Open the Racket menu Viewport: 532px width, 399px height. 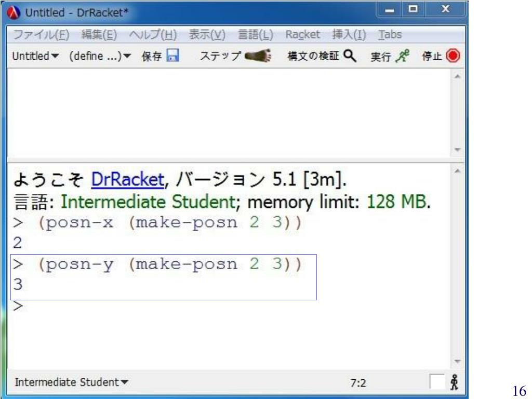303,35
